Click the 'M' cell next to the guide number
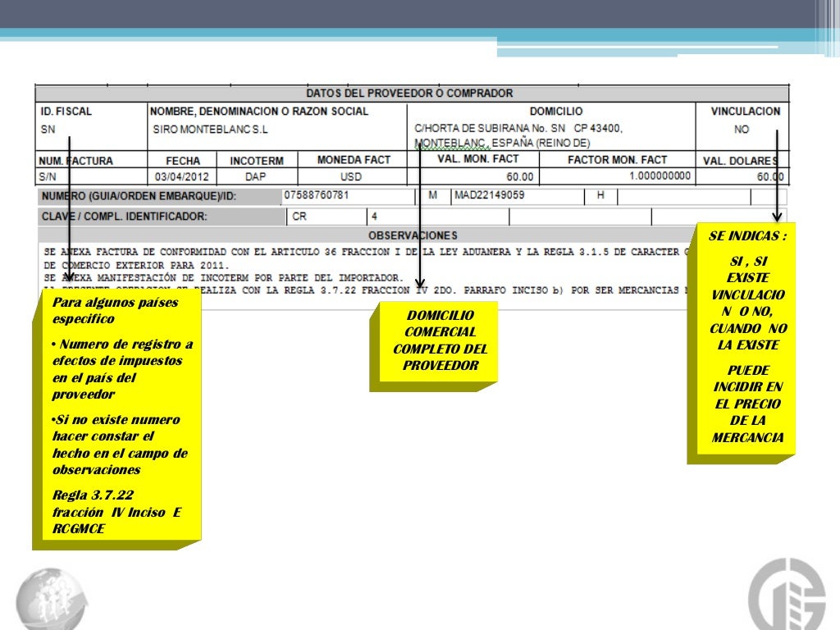 (x=433, y=195)
